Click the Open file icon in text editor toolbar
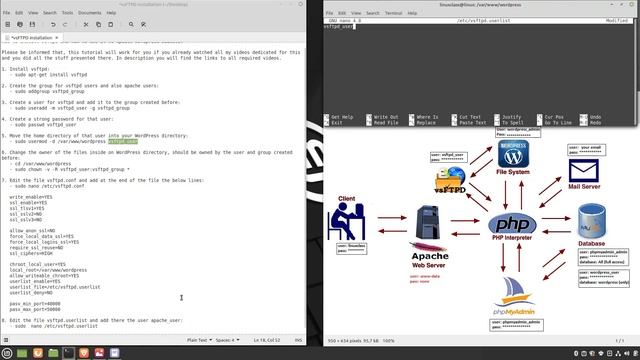Viewport: 640px width, 360px height. click(x=20, y=24)
